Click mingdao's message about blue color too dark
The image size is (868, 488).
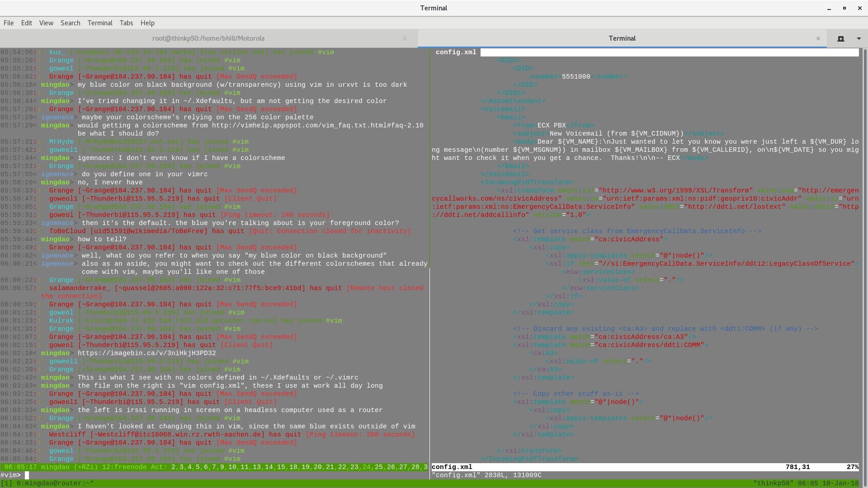coord(242,85)
